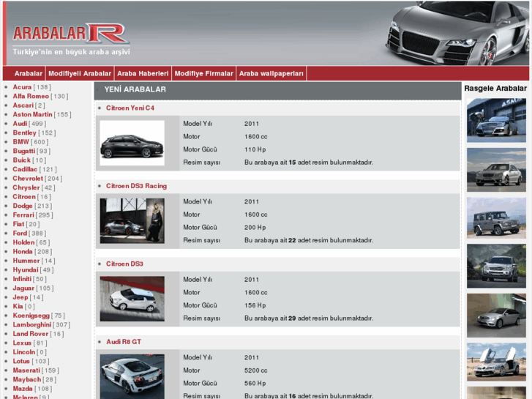
Task: Open the Lexus brand link
Action: pyautogui.click(x=22, y=343)
